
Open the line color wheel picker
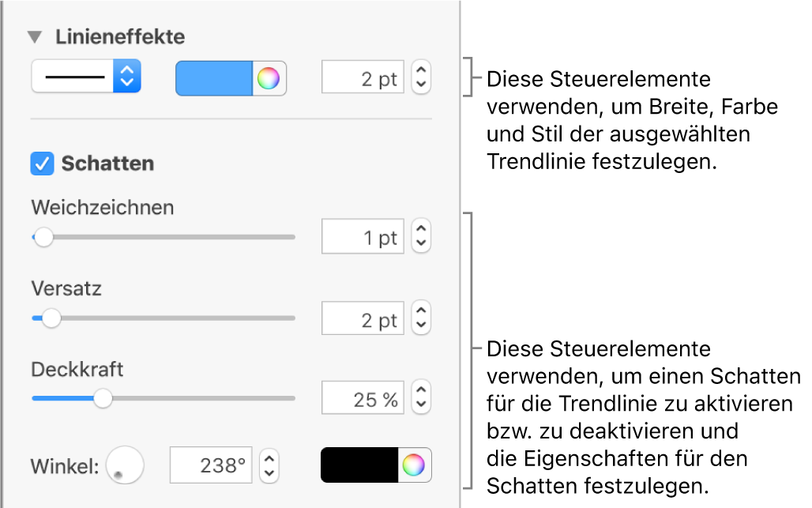coord(269,79)
